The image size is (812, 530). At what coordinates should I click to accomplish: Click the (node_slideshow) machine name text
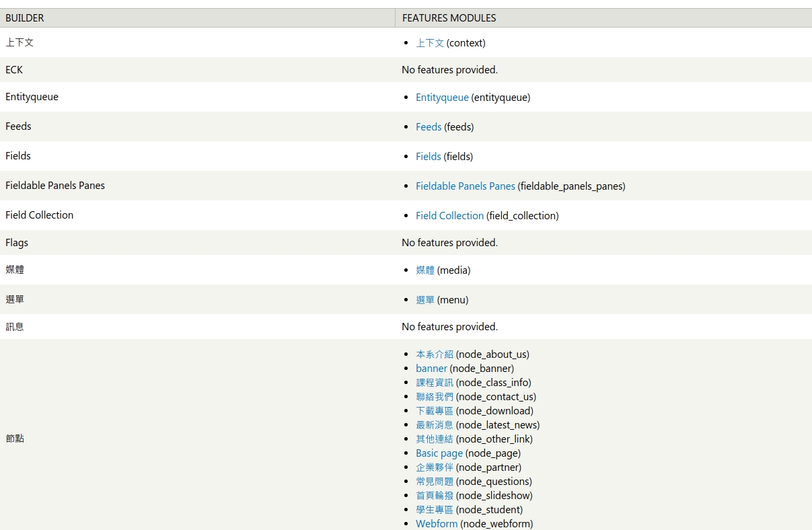click(494, 496)
